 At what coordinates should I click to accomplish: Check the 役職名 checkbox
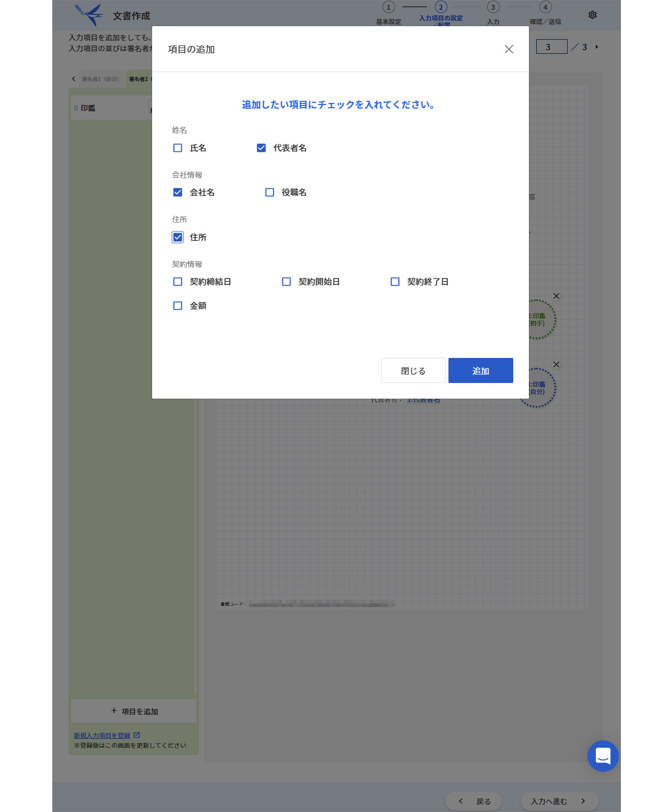click(x=270, y=192)
